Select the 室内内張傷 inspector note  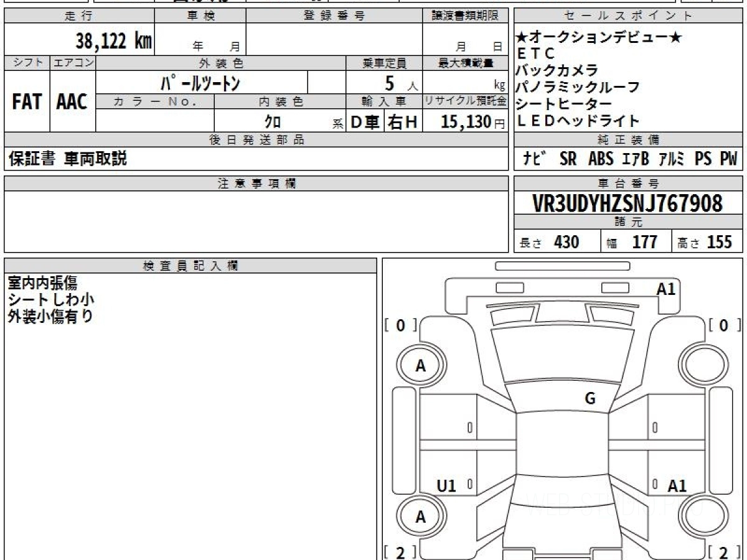tap(42, 282)
